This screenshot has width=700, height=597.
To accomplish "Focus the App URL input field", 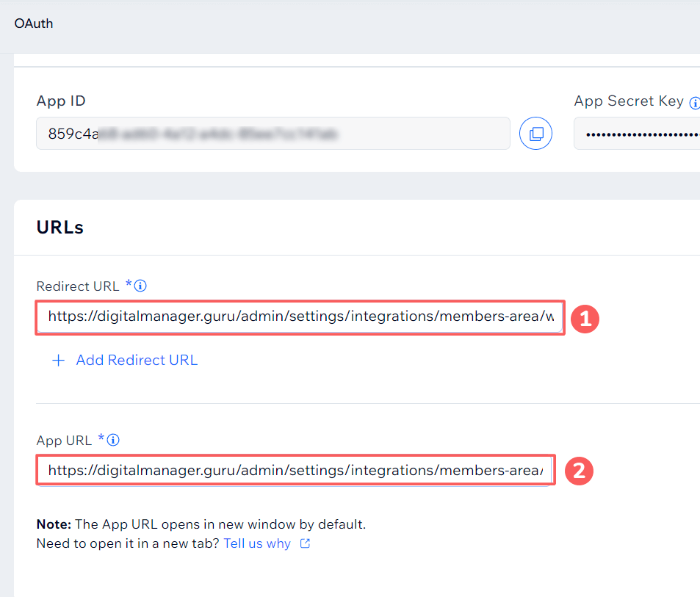I will coord(295,470).
